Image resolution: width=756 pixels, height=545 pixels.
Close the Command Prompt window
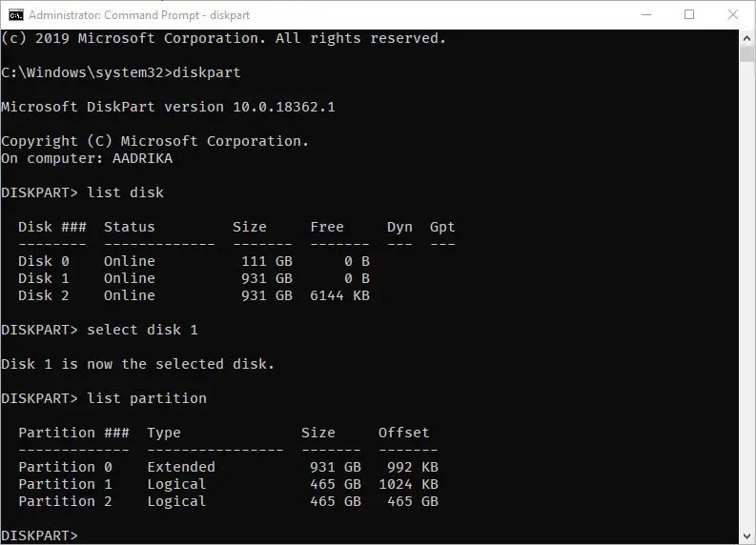click(733, 14)
